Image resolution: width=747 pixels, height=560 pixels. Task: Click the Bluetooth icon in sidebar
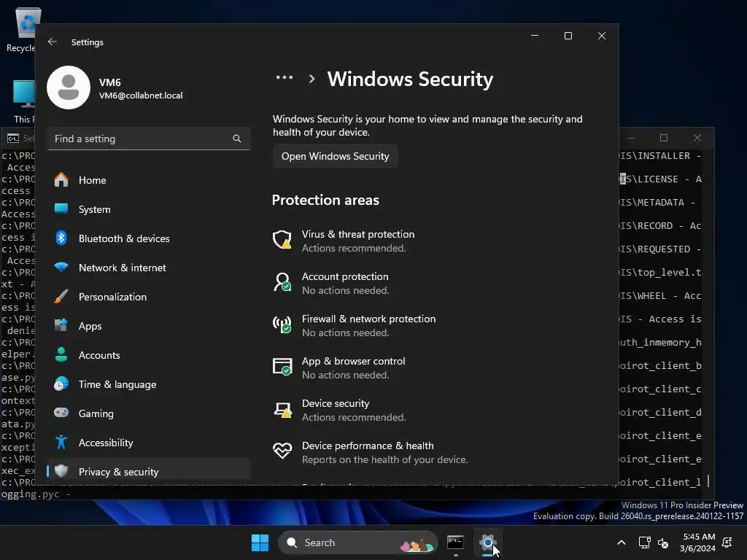pos(61,238)
